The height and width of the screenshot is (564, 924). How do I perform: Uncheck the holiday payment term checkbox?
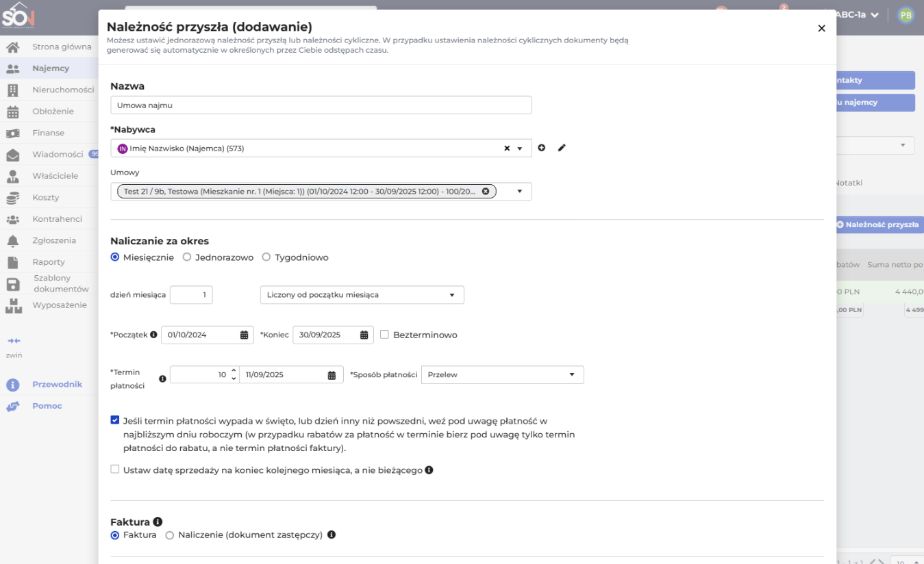click(x=114, y=420)
